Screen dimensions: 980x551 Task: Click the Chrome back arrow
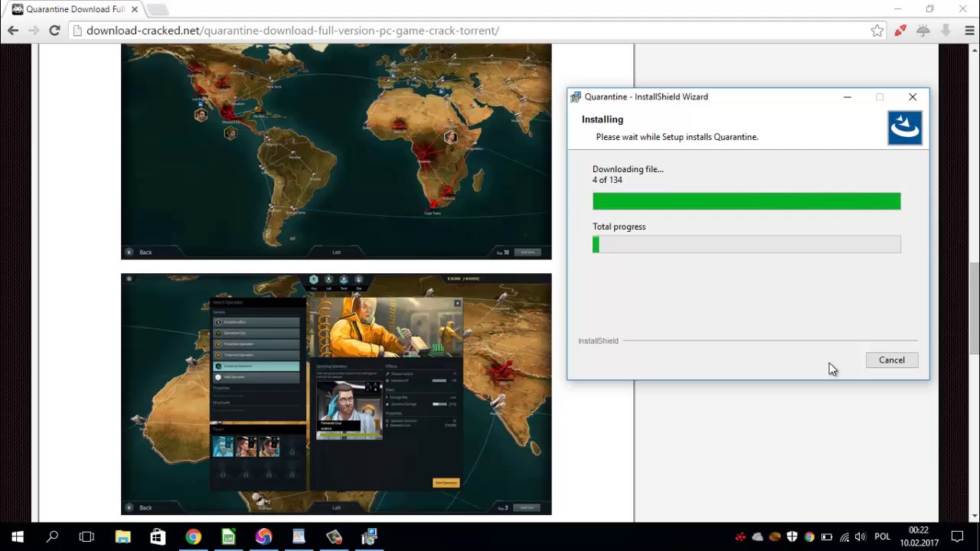coord(13,31)
